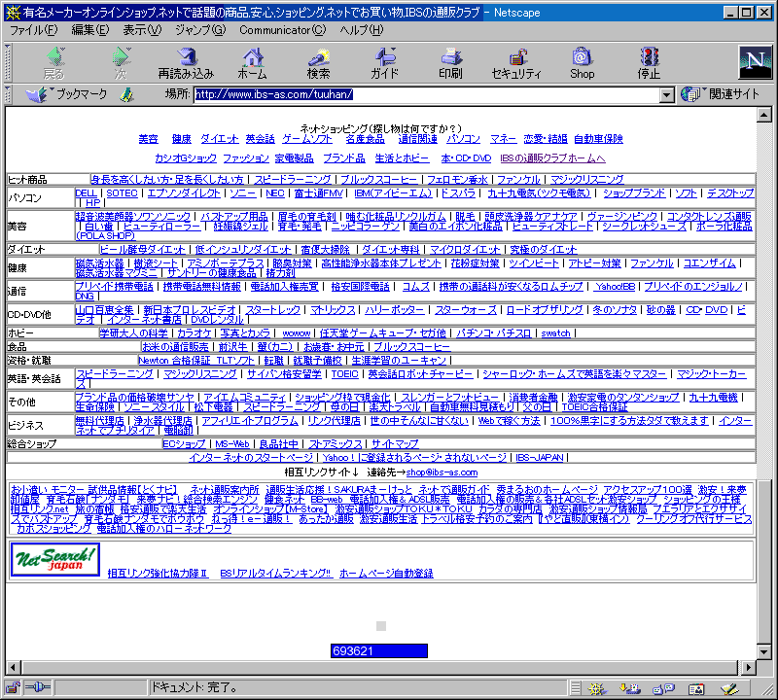Open セキュリティ security info
The image size is (778, 700).
516,63
